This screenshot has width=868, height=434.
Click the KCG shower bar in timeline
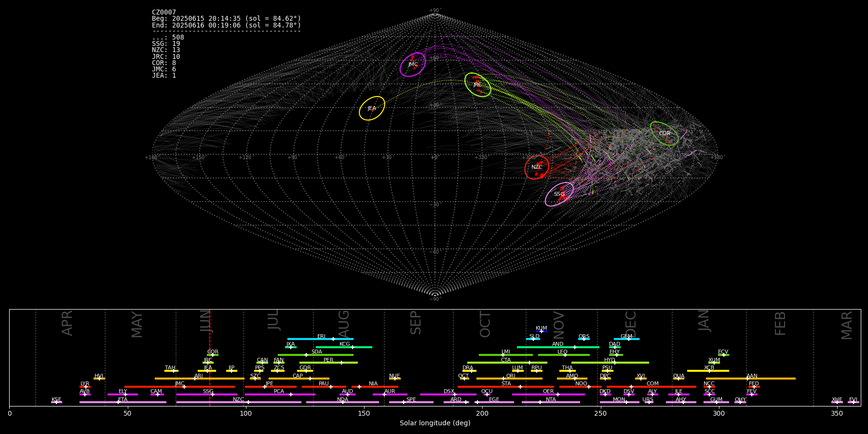(x=344, y=347)
